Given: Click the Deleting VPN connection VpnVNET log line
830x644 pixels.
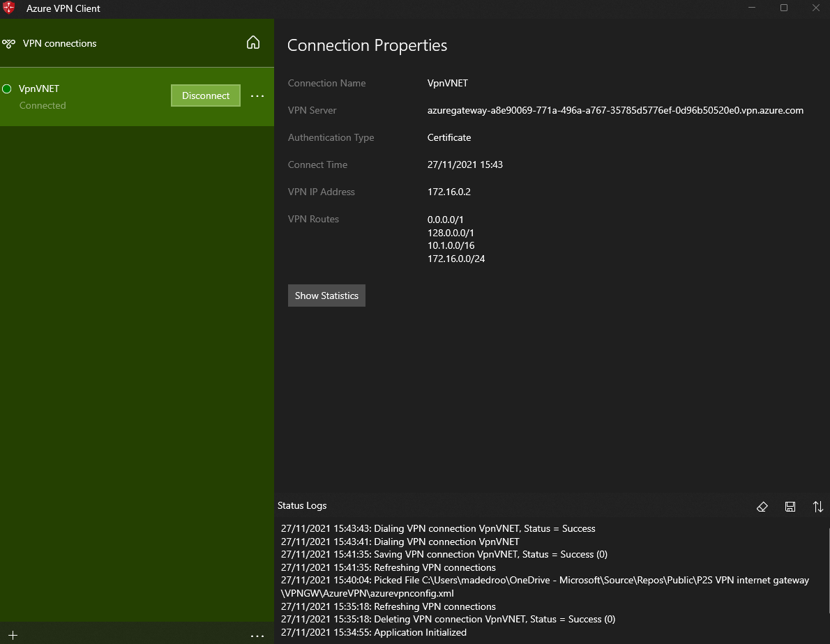Looking at the screenshot, I should pos(448,619).
